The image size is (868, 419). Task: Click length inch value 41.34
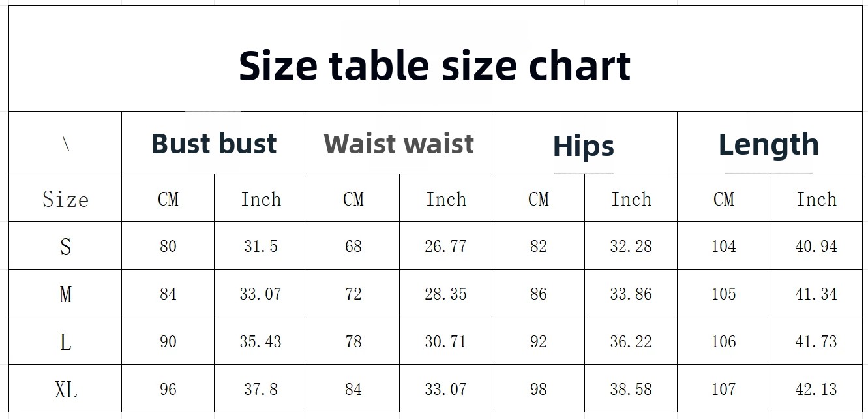coord(816,294)
